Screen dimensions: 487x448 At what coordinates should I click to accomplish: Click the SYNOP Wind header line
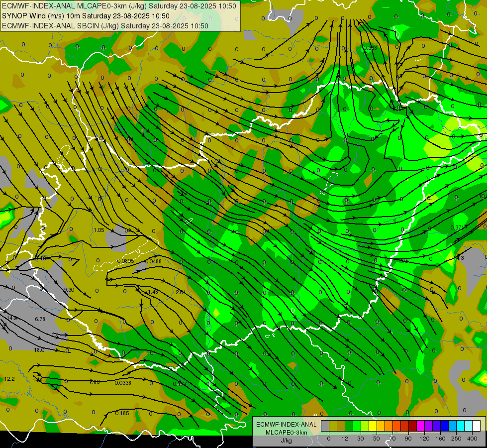pos(86,16)
